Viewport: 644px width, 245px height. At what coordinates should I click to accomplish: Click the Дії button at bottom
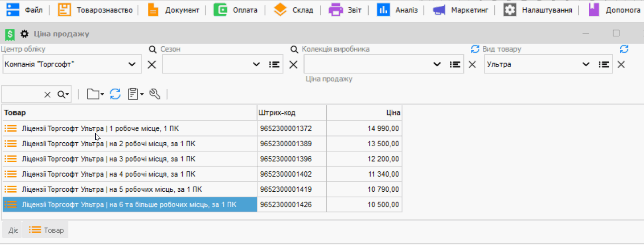coord(13,230)
